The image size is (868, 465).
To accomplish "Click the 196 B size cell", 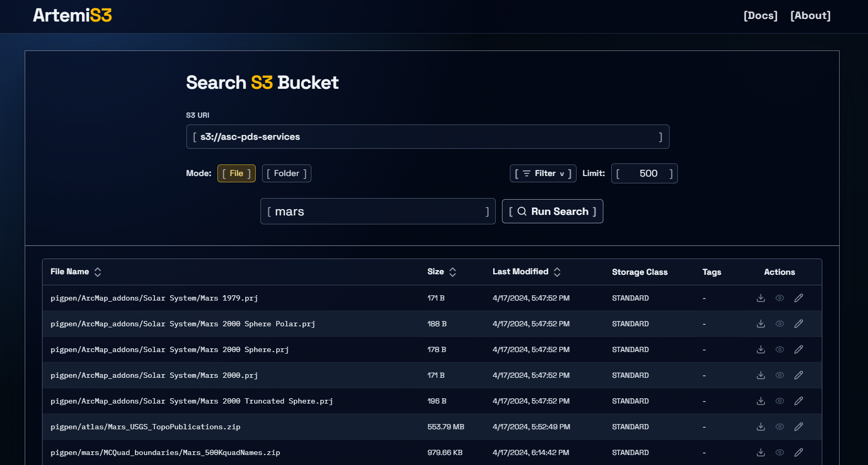I will click(437, 401).
